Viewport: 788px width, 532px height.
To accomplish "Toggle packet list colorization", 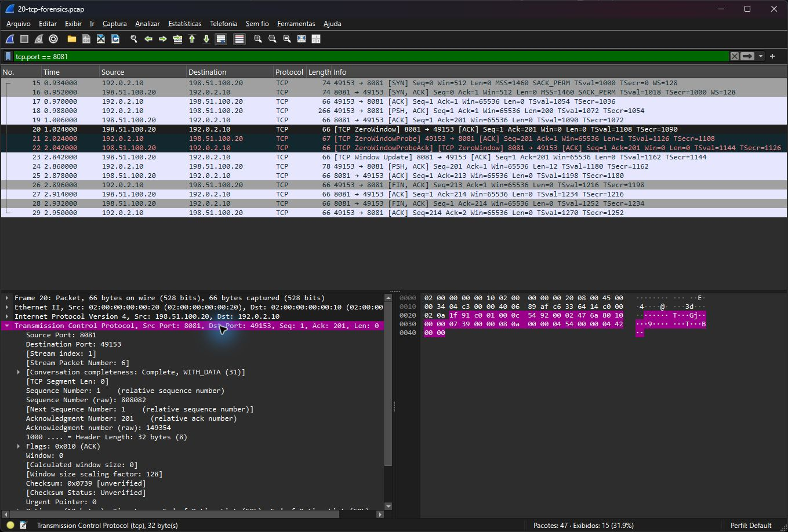I will (x=239, y=39).
